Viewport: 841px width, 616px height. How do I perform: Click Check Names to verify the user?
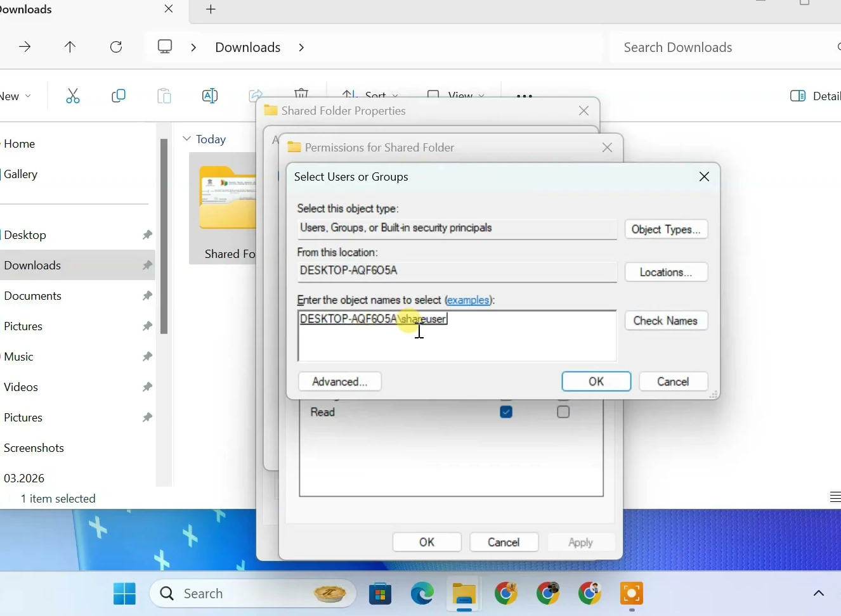667,321
